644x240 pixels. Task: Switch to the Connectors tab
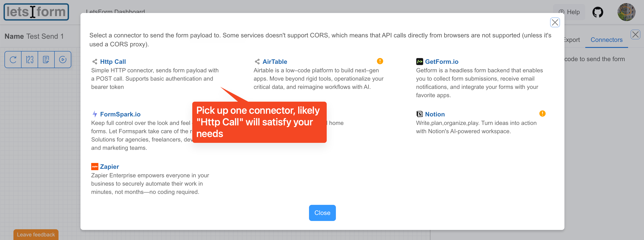point(606,40)
